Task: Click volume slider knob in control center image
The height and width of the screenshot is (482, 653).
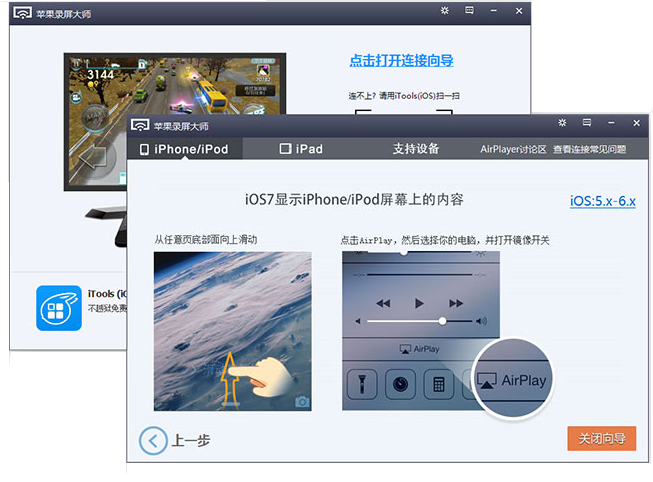Action: coord(442,321)
